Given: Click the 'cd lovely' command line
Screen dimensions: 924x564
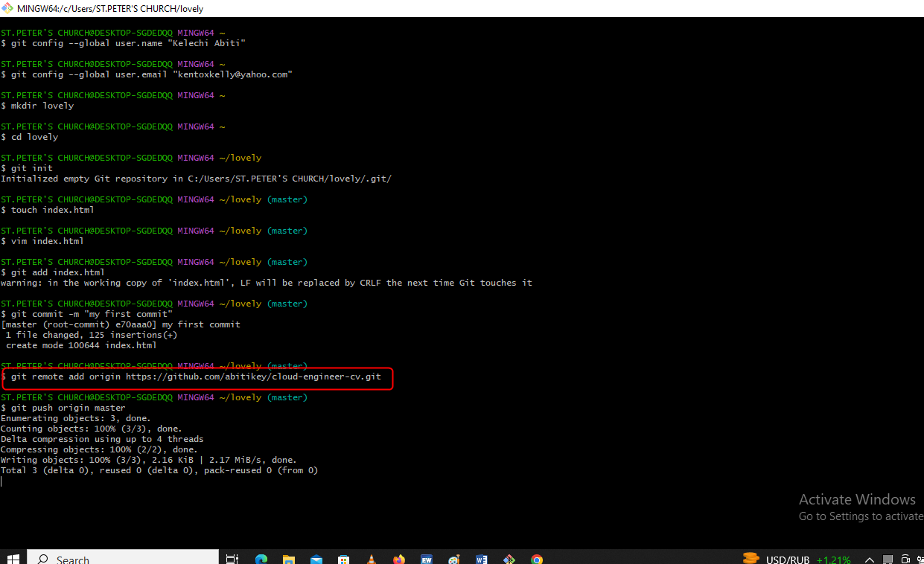Looking at the screenshot, I should pyautogui.click(x=29, y=137).
